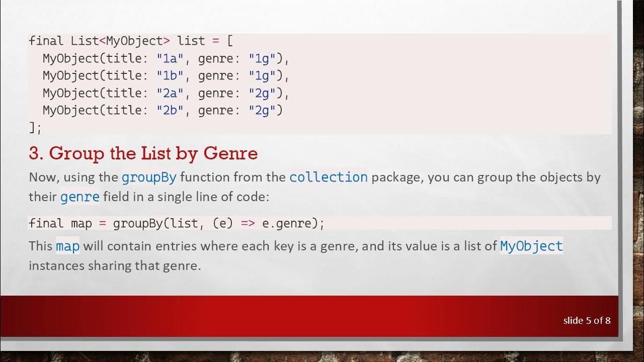Click highlighted MyObject in the last paragraph
This screenshot has height=362, width=644.
tap(531, 246)
